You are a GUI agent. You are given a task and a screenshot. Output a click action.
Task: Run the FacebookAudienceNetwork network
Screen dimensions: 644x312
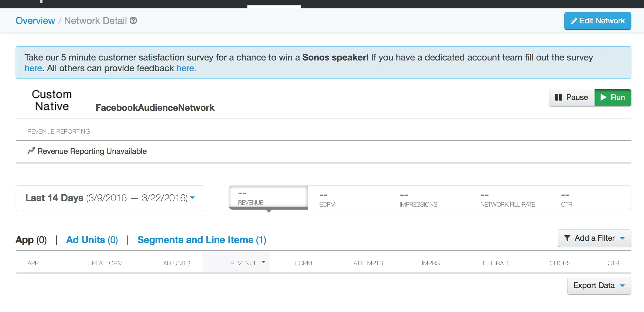[x=613, y=98]
